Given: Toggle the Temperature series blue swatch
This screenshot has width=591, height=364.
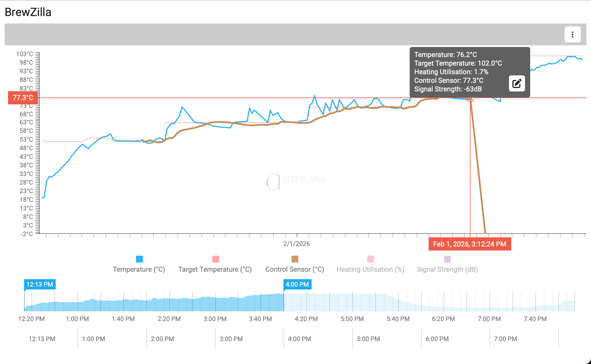Looking at the screenshot, I should coord(139,259).
